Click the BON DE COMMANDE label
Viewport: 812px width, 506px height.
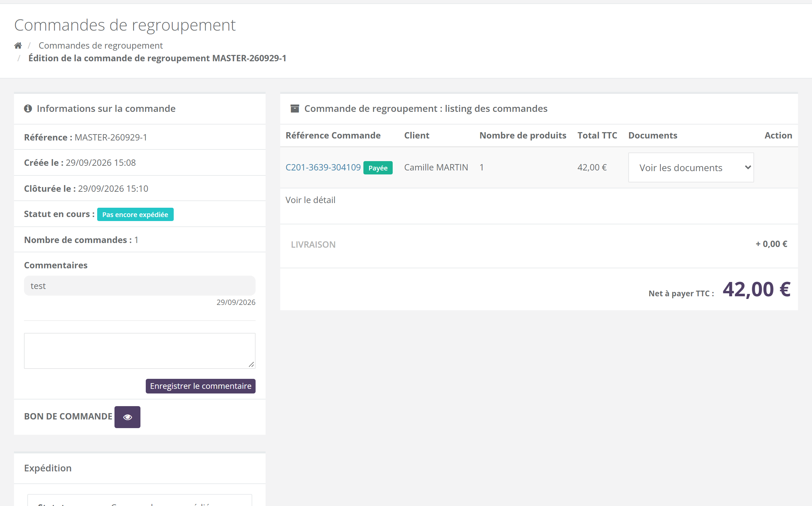[68, 417]
